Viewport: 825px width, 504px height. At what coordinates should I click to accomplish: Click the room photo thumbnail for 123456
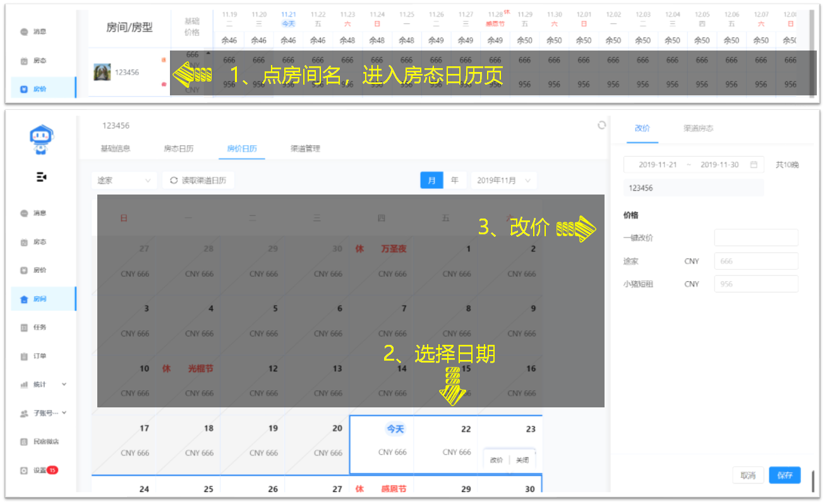point(102,72)
